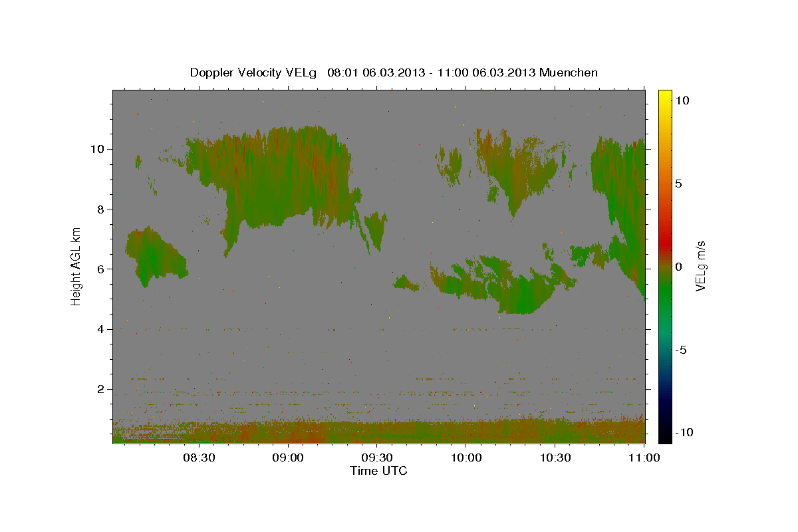
Task: Click the '10:30' time axis label
Action: [555, 458]
